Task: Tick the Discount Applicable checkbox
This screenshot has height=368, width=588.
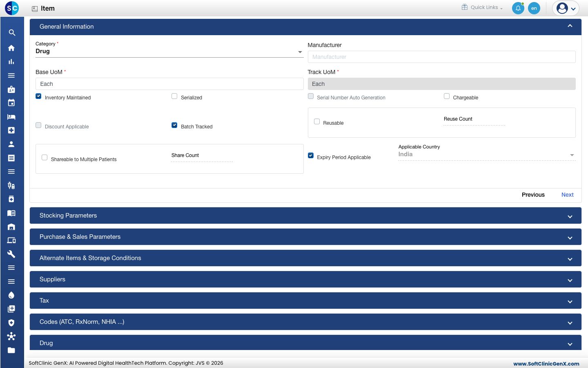Action: [38, 125]
